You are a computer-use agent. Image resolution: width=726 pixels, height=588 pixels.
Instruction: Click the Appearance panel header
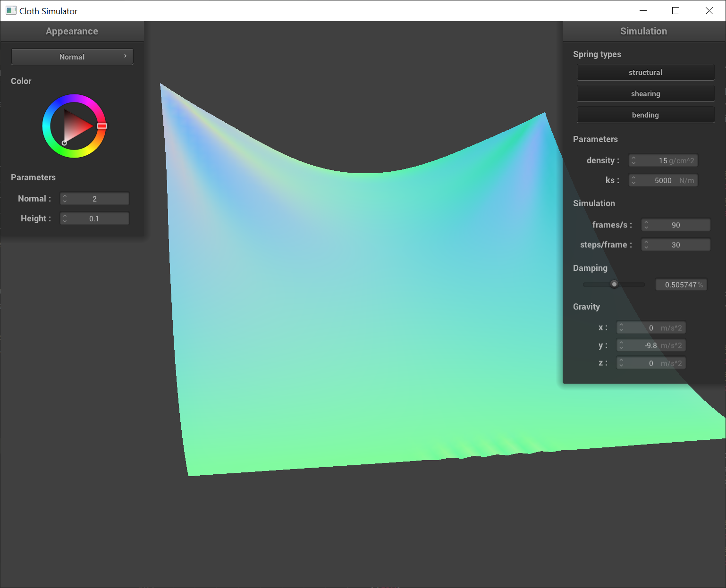72,31
